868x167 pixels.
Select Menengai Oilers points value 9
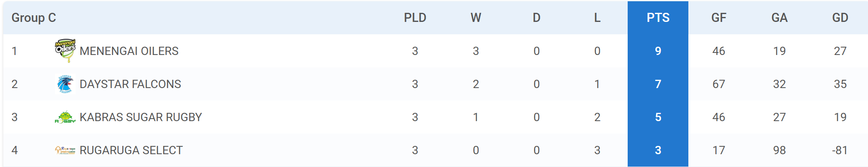(x=658, y=51)
